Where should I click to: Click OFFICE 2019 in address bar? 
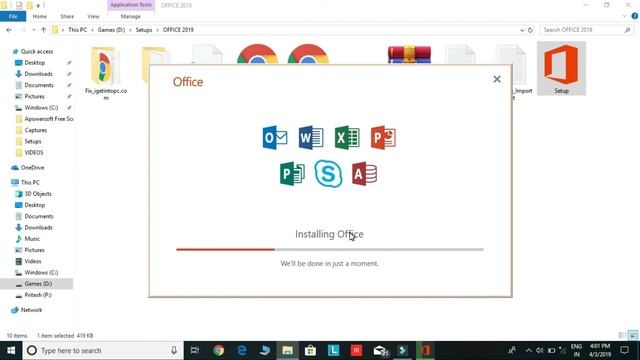178,30
